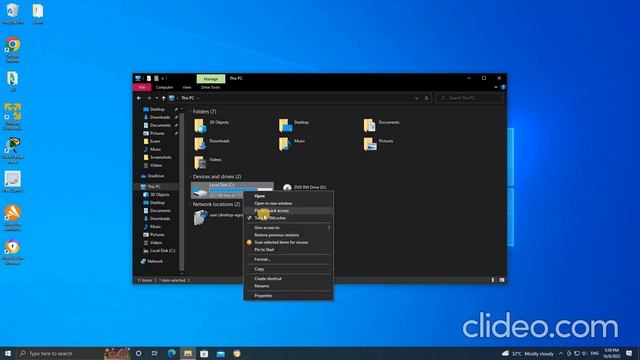
Task: Switch to large icons view in status bar
Action: click(x=502, y=280)
